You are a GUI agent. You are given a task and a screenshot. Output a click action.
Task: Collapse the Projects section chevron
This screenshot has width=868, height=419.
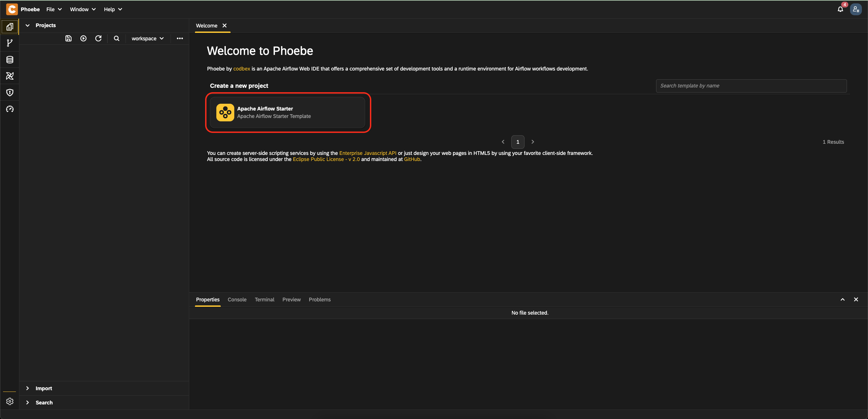[x=27, y=25]
